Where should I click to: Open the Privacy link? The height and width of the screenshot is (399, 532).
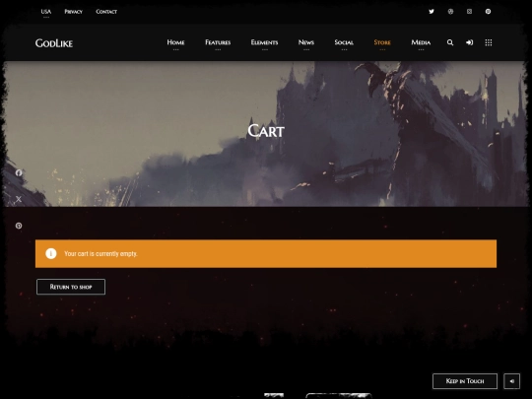pyautogui.click(x=73, y=12)
